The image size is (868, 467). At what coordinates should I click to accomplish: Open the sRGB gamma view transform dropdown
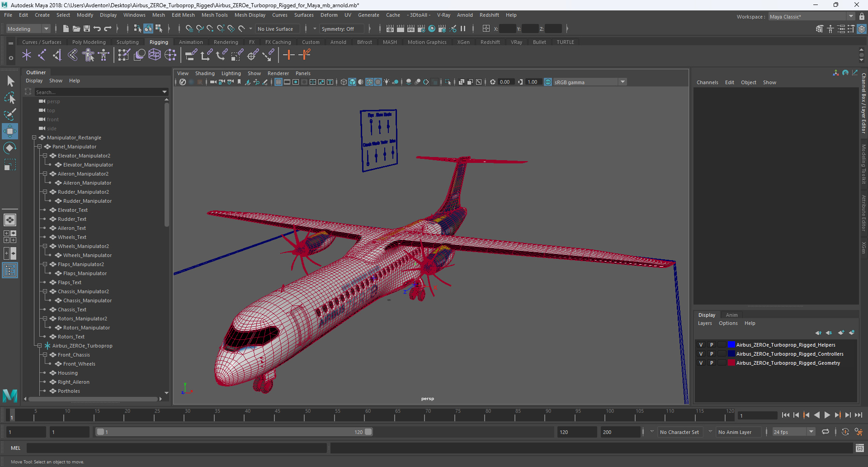(x=590, y=82)
